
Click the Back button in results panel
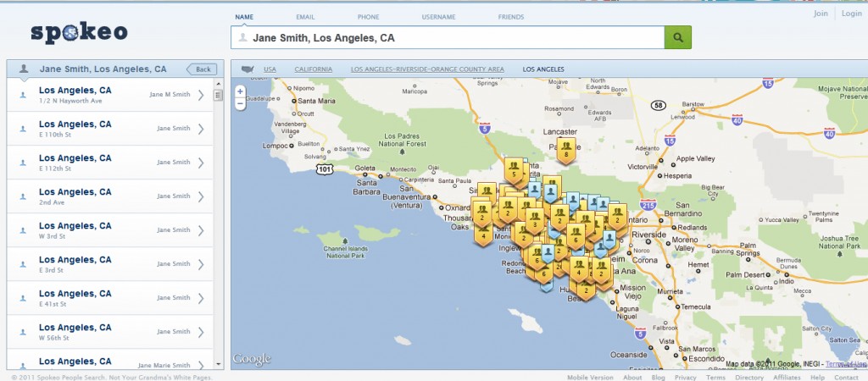pos(202,69)
